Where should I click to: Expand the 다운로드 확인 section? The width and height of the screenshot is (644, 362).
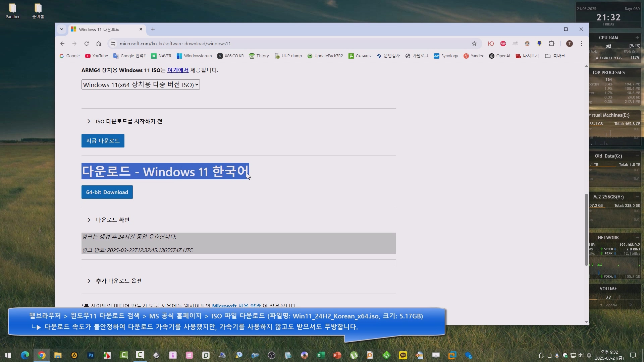point(108,220)
